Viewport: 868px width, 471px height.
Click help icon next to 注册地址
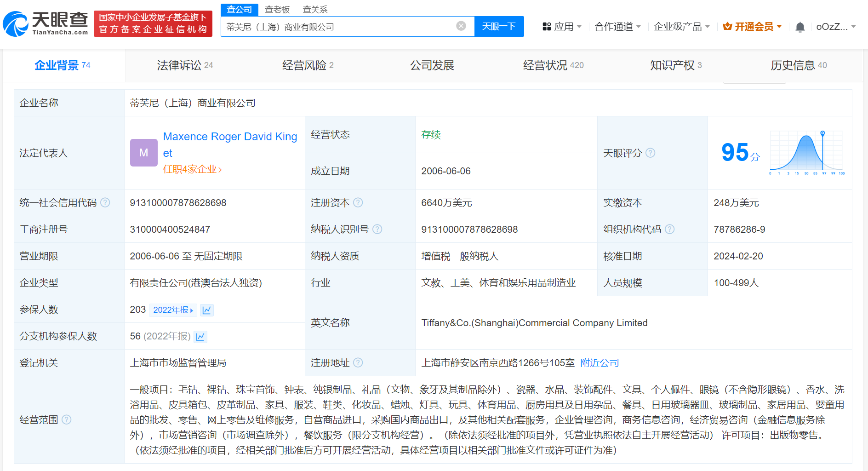(x=358, y=362)
